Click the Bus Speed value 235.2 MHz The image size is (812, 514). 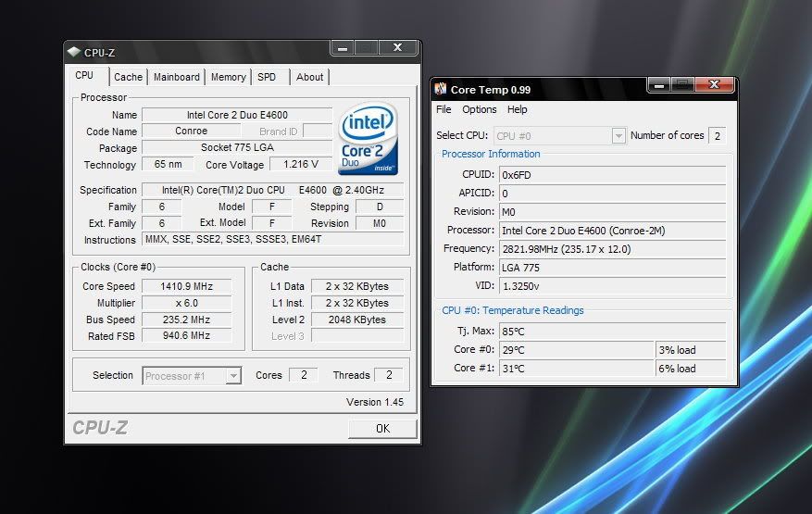tap(186, 320)
